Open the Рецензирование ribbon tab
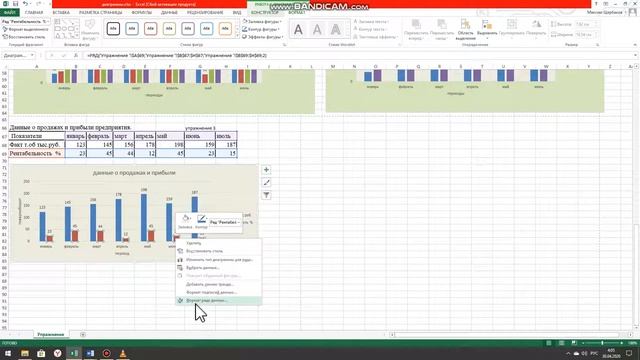This screenshot has width=640, height=360. pos(205,13)
